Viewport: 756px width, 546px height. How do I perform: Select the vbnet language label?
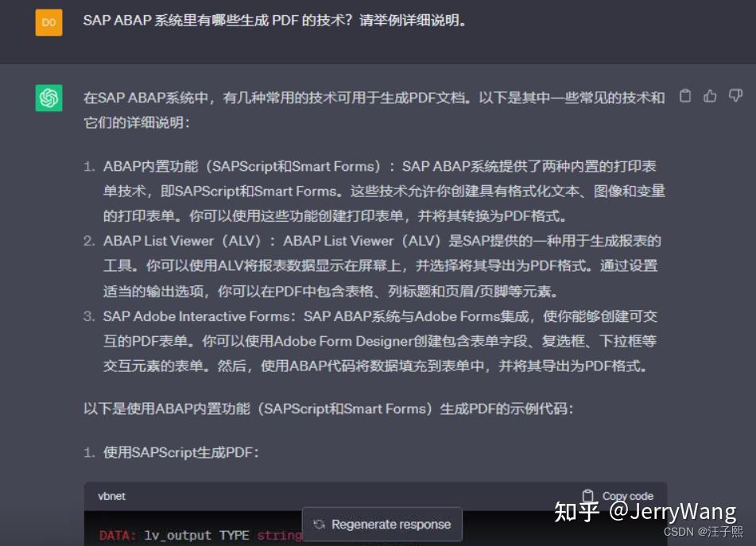[111, 496]
